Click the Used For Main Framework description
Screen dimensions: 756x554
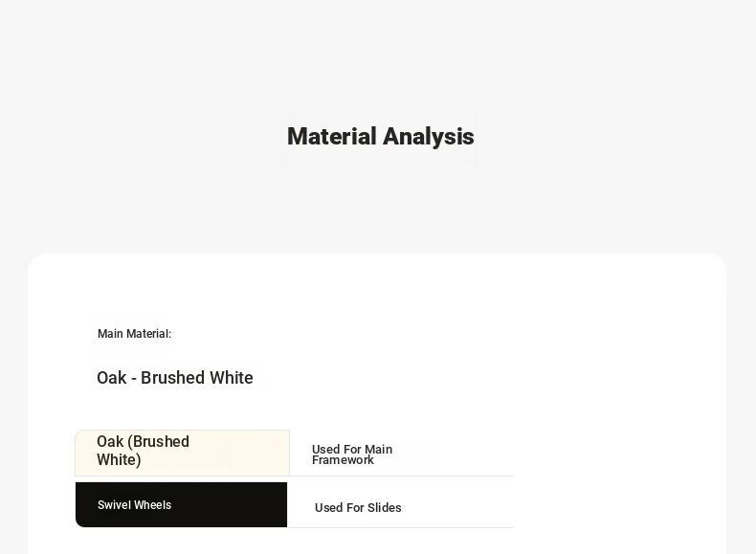pos(352,454)
